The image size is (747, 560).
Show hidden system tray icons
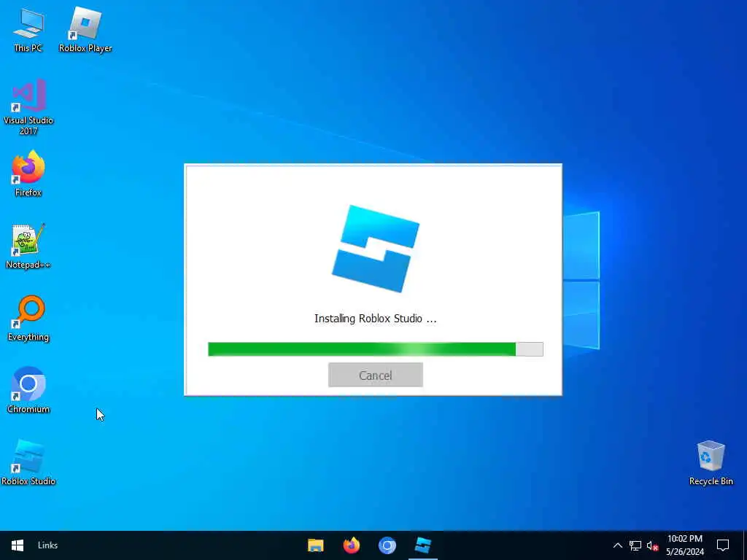(x=617, y=545)
